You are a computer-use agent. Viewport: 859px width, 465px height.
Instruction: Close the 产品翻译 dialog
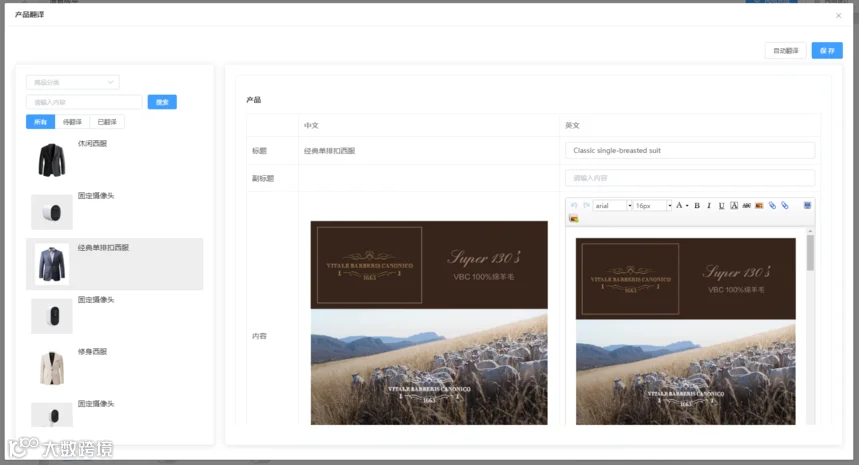[838, 15]
